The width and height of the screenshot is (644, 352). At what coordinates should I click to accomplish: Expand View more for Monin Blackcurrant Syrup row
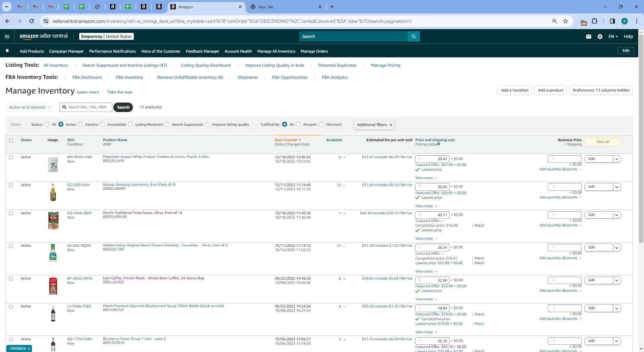pos(426,332)
